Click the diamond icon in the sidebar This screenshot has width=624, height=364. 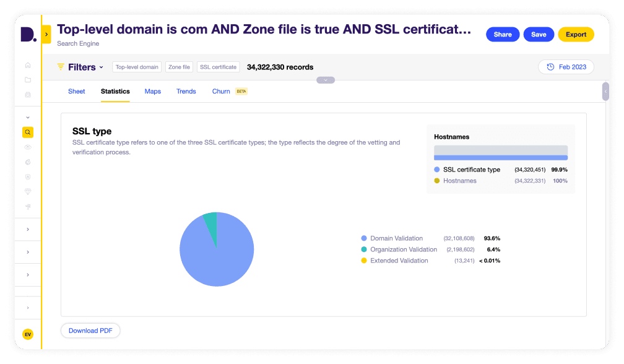pos(28,191)
